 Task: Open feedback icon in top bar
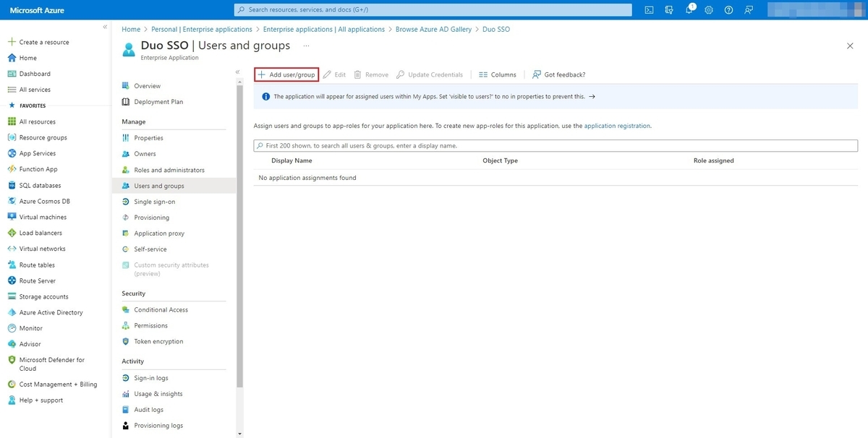(x=749, y=9)
